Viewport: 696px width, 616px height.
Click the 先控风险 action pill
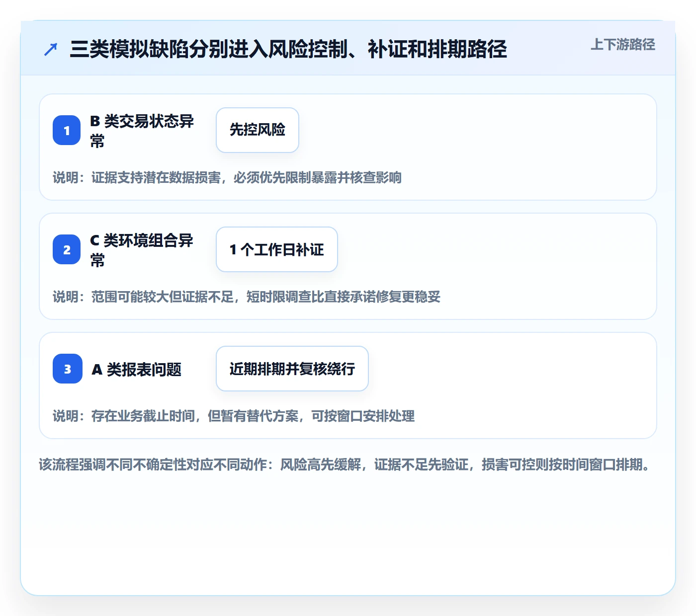tap(258, 130)
